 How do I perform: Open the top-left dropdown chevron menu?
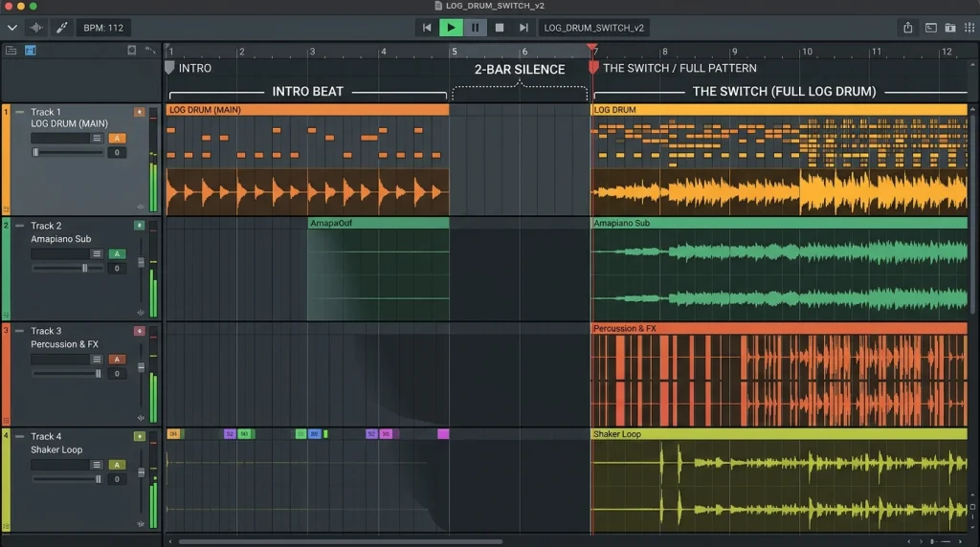(x=11, y=28)
